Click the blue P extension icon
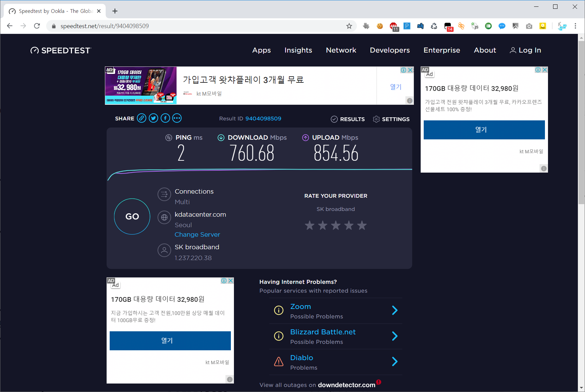 point(407,26)
